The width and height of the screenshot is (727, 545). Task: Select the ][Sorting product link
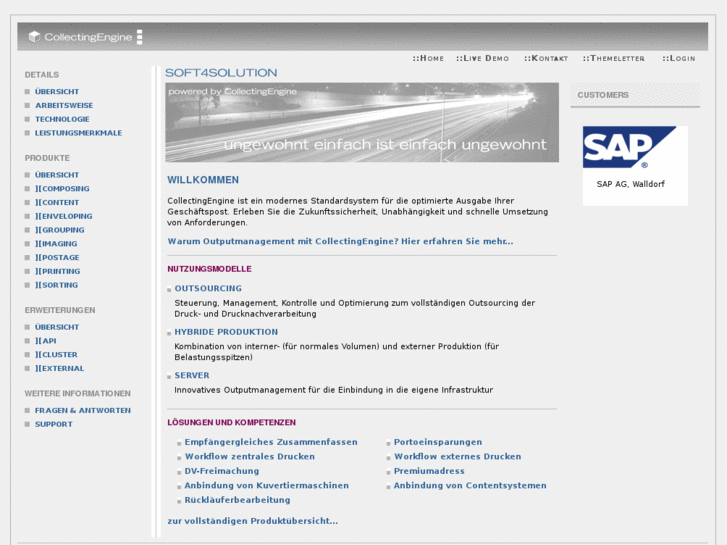(57, 285)
